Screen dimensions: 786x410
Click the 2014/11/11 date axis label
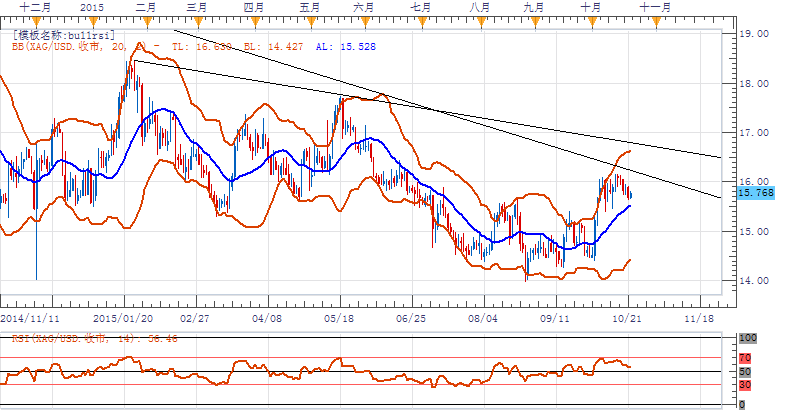(x=31, y=318)
